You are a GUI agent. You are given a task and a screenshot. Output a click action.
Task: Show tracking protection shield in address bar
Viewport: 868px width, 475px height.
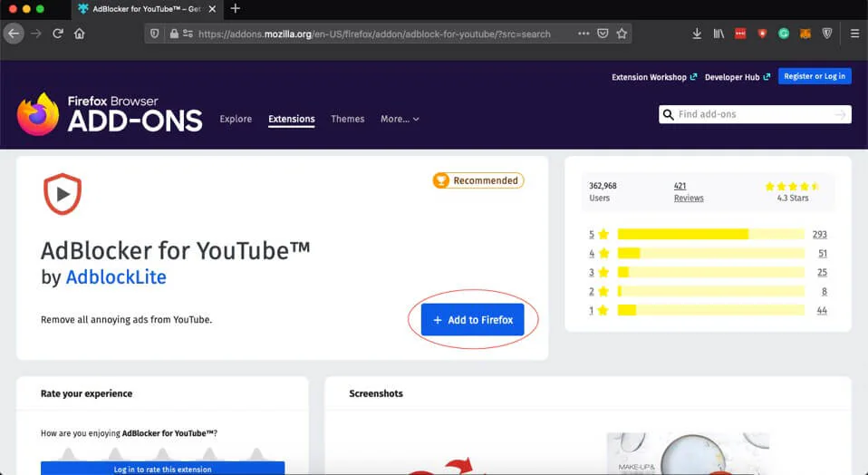(155, 34)
